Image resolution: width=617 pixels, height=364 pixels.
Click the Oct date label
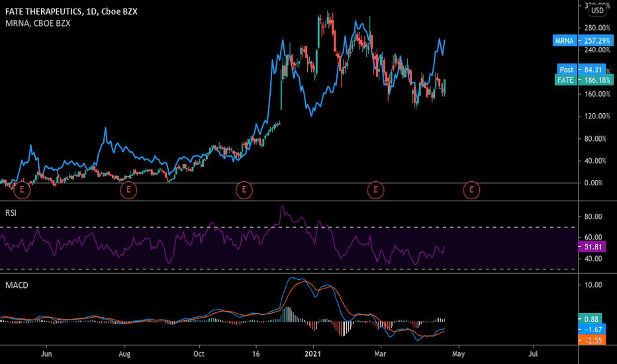199,354
